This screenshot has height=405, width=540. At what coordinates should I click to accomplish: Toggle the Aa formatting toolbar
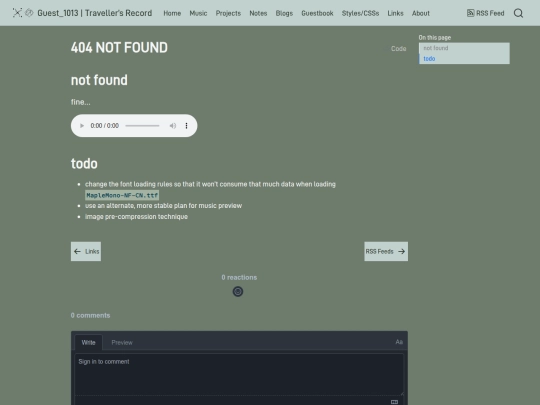click(399, 342)
